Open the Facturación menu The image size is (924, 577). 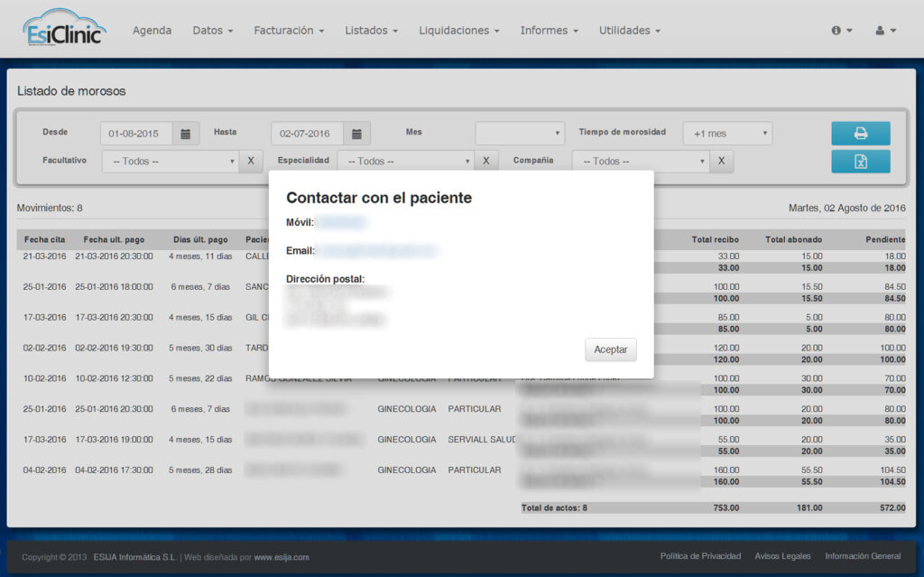289,30
